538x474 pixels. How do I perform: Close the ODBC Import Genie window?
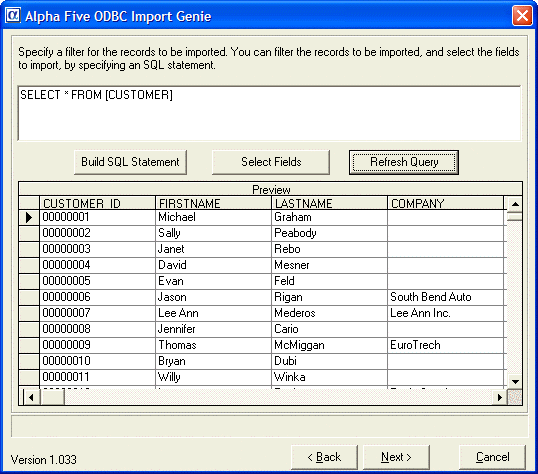coord(522,16)
